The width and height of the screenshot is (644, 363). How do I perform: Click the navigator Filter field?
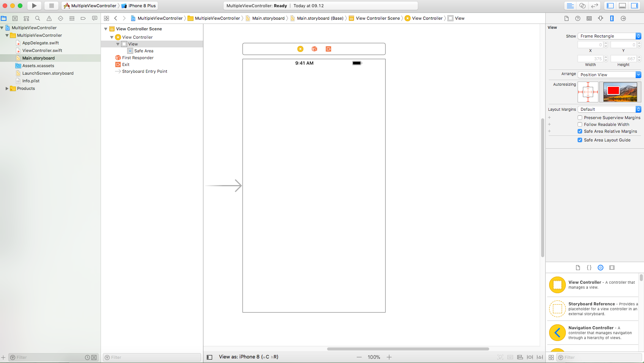pos(49,357)
